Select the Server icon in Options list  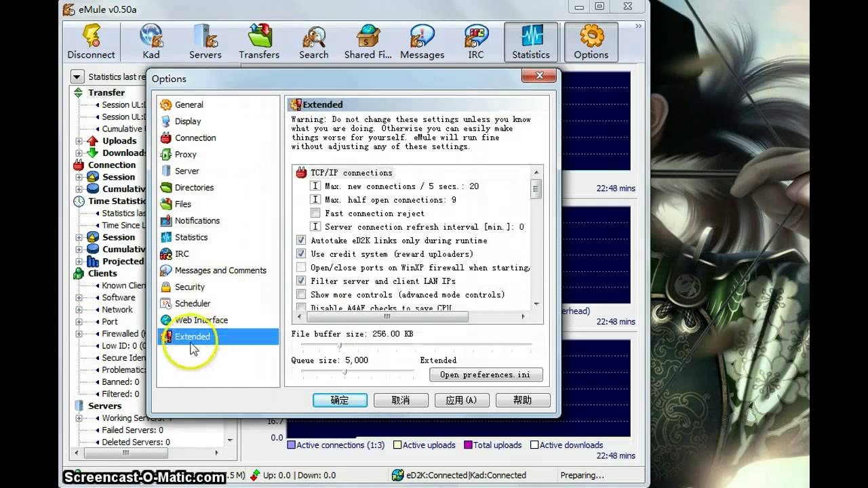tap(165, 171)
